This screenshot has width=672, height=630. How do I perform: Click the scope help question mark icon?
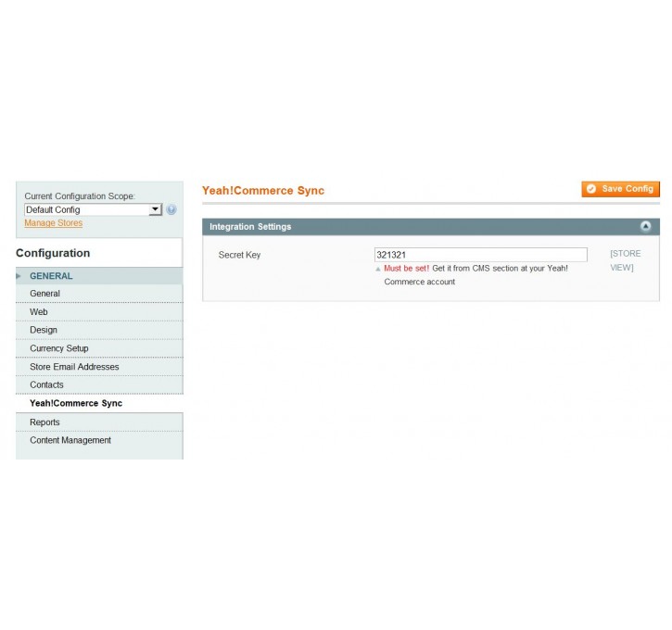point(171,210)
